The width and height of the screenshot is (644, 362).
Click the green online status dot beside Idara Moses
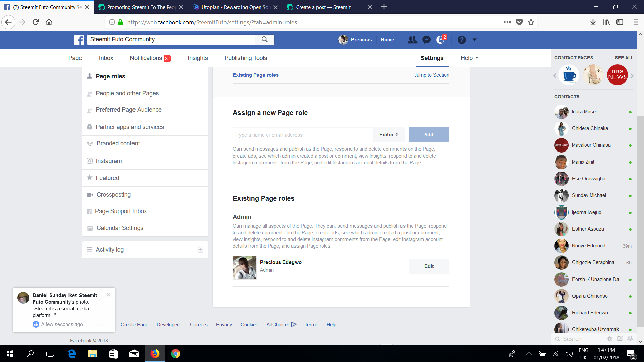tap(631, 112)
